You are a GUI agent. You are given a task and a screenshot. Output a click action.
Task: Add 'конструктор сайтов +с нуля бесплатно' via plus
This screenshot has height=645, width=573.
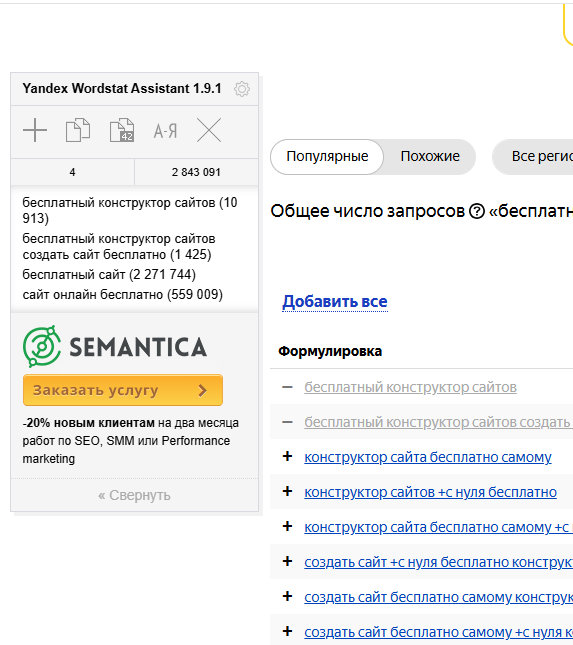288,491
